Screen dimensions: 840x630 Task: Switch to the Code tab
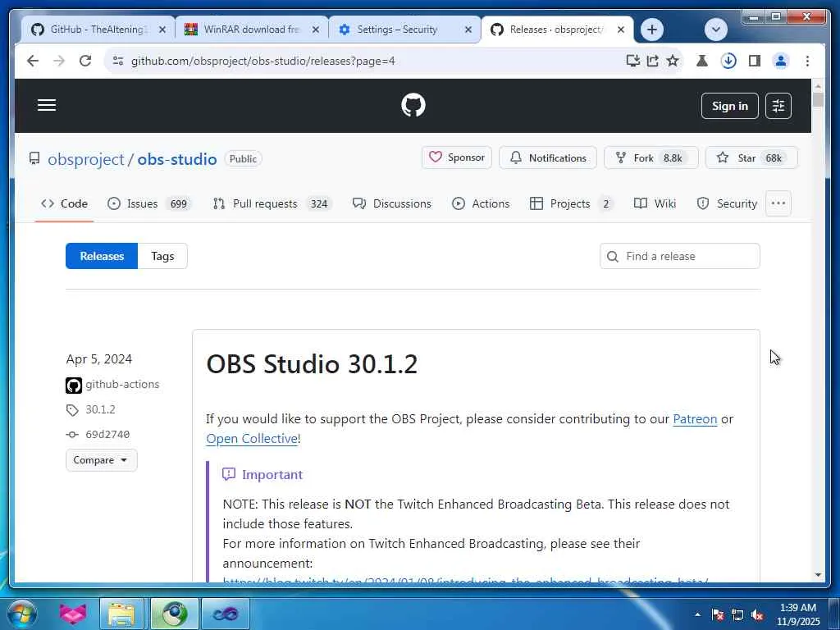64,203
